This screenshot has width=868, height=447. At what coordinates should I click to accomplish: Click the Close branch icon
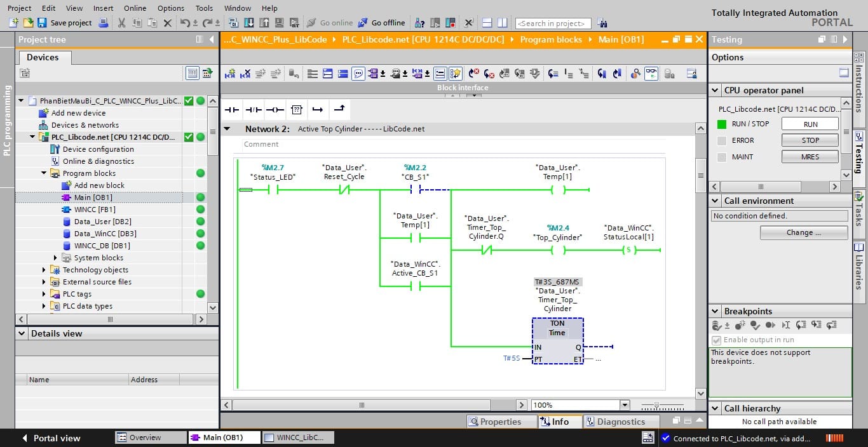click(339, 110)
